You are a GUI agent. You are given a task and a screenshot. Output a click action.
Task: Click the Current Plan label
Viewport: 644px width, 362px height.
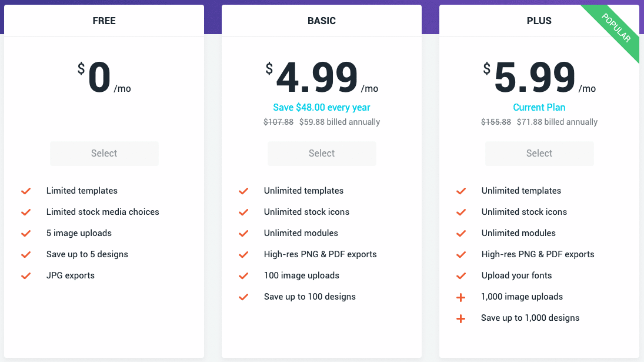(539, 108)
